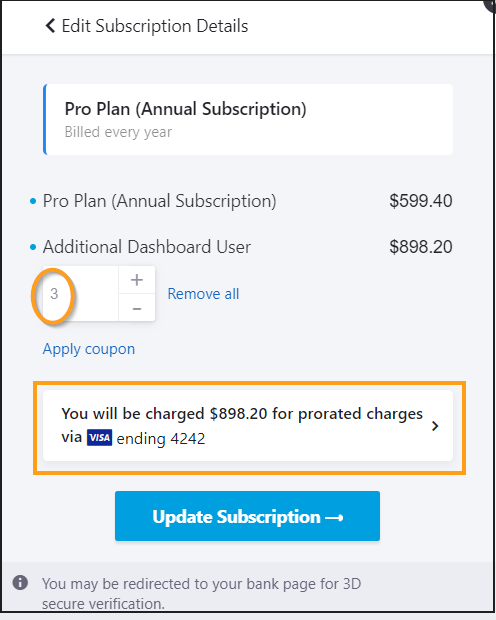
Task: Go back using the left chevron icon
Action: tap(50, 26)
